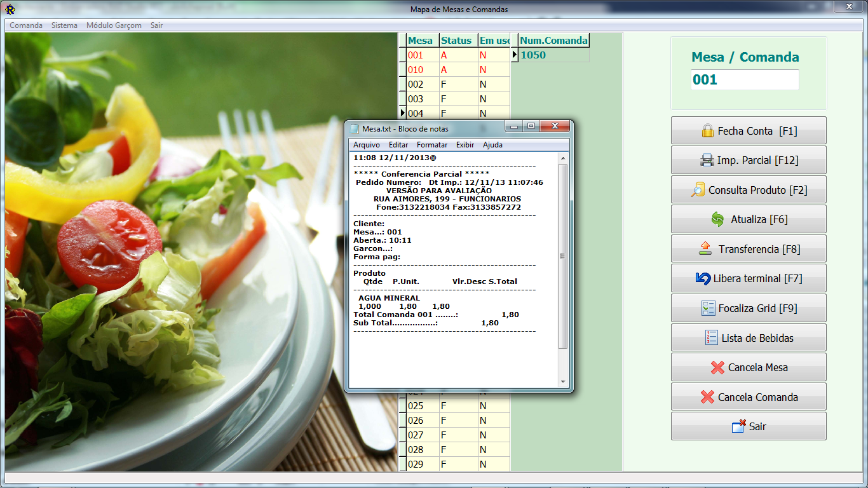The width and height of the screenshot is (868, 488).
Task: Open Ajuda menu in Notepad
Action: point(492,145)
